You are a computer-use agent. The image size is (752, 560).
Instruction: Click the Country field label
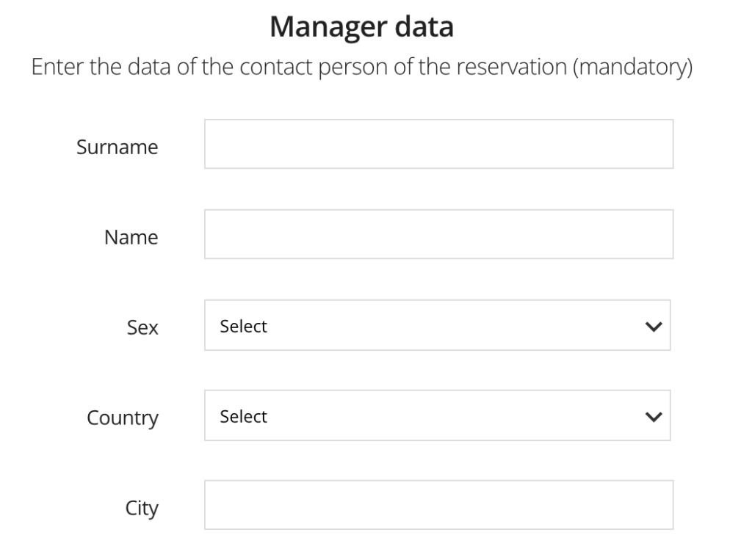[123, 418]
